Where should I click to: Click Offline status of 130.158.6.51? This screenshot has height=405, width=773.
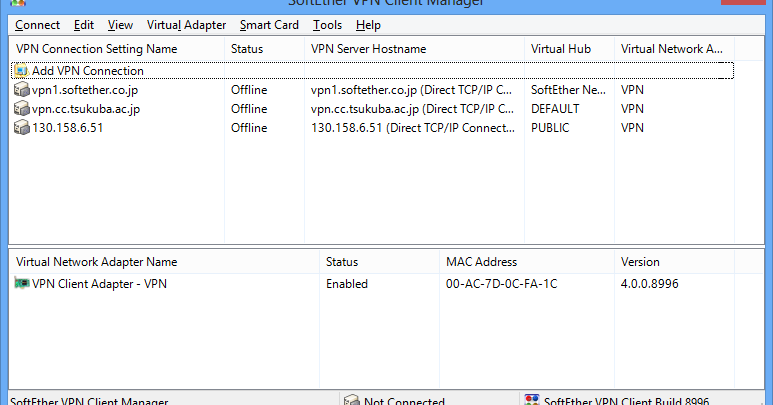click(249, 128)
